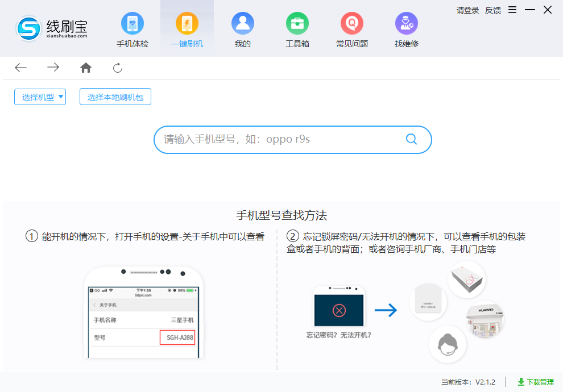Click the back arrow navigation icon
Viewport: 563px width, 392px height.
point(20,67)
